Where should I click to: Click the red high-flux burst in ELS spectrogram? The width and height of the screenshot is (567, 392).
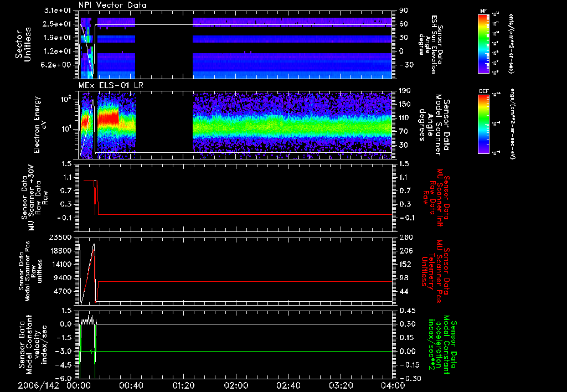tap(109, 118)
